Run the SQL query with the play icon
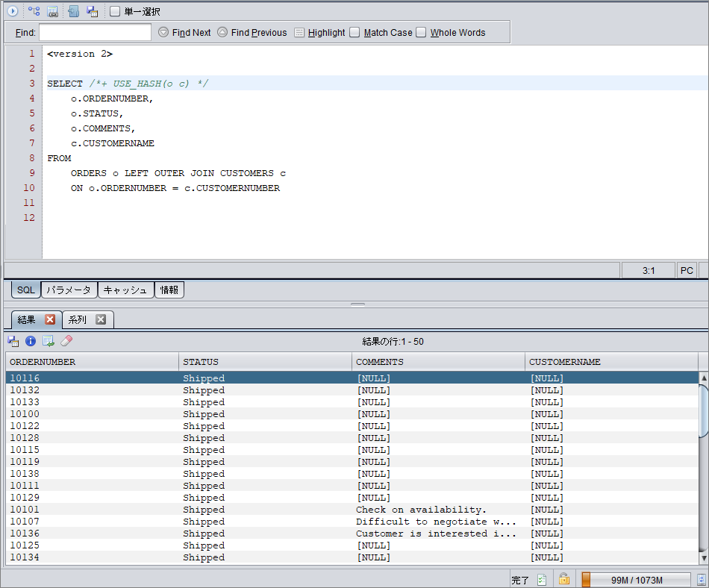This screenshot has height=588, width=709. pos(13,11)
